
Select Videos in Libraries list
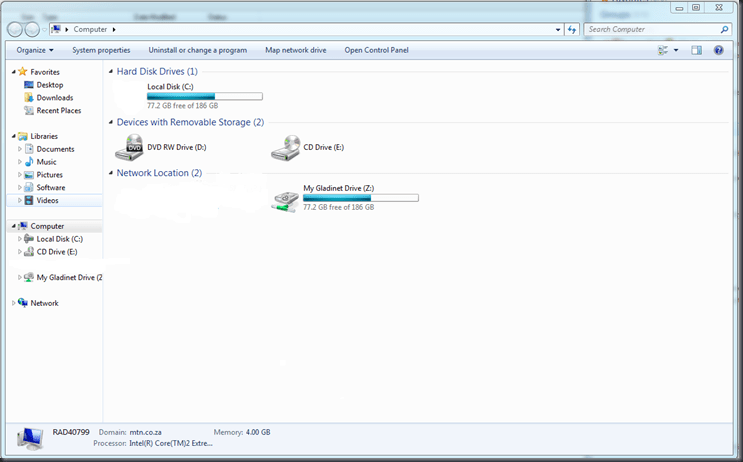[47, 200]
